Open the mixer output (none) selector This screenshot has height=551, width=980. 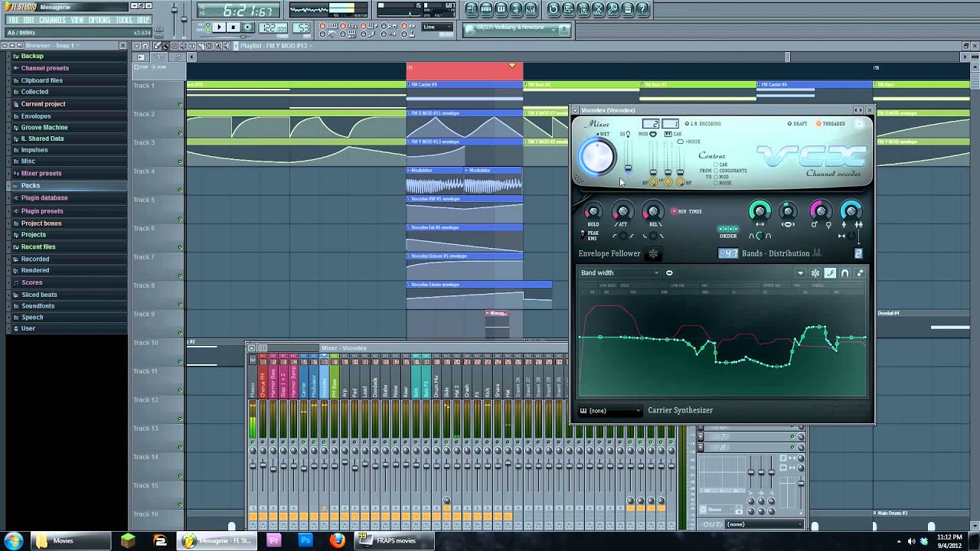click(x=763, y=524)
